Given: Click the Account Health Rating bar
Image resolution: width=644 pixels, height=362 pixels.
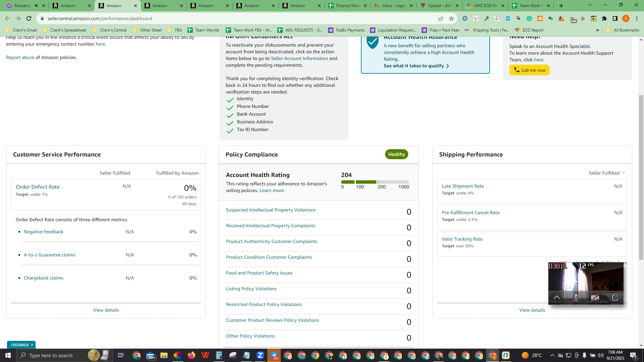Looking at the screenshot, I should (x=375, y=182).
